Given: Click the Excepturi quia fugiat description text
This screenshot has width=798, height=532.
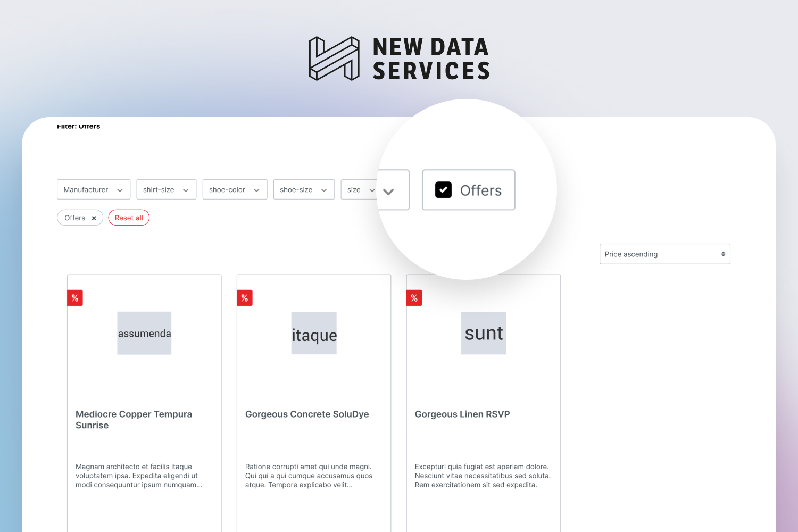Looking at the screenshot, I should 483,476.
